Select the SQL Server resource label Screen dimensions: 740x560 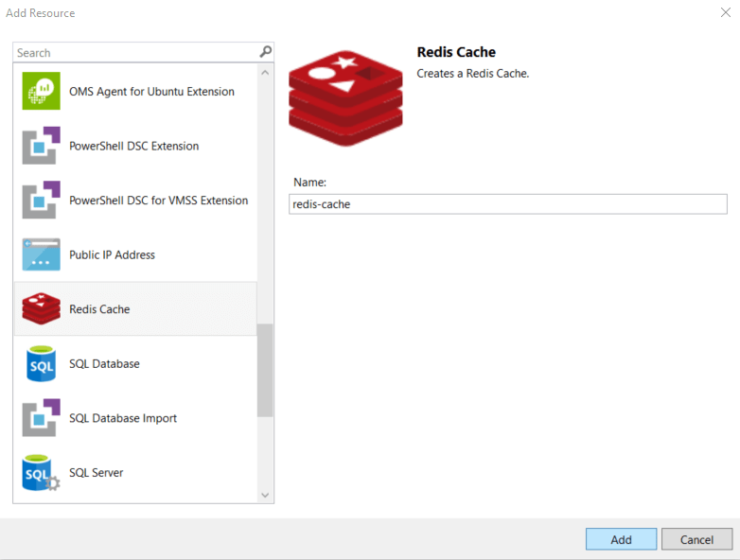point(96,473)
